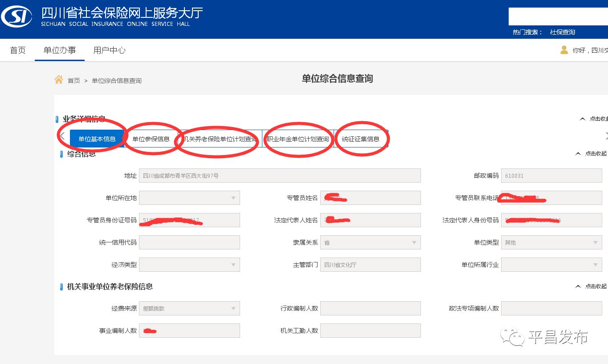The image size is (608, 364).
Task: Click the 专管员身份证号码 field
Action: tap(189, 220)
